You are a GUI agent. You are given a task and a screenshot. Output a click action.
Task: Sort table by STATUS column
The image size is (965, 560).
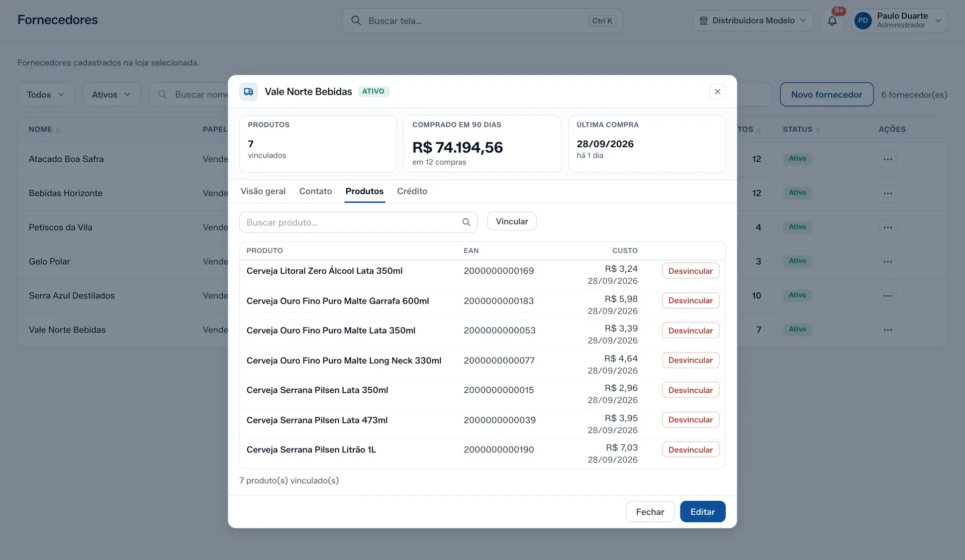(801, 130)
